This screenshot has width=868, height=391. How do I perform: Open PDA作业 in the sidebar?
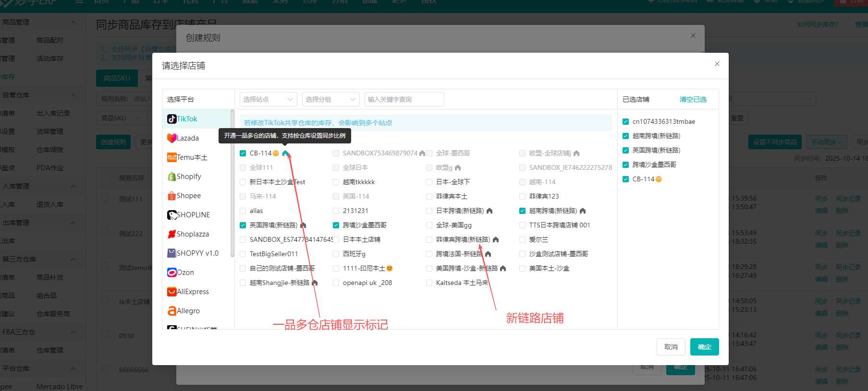tap(50, 168)
